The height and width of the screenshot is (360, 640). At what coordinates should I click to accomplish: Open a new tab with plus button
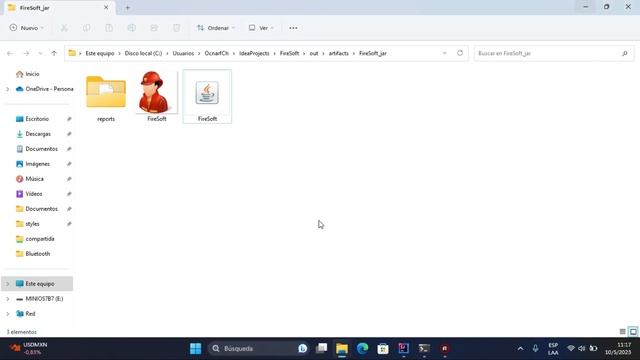[x=127, y=7]
